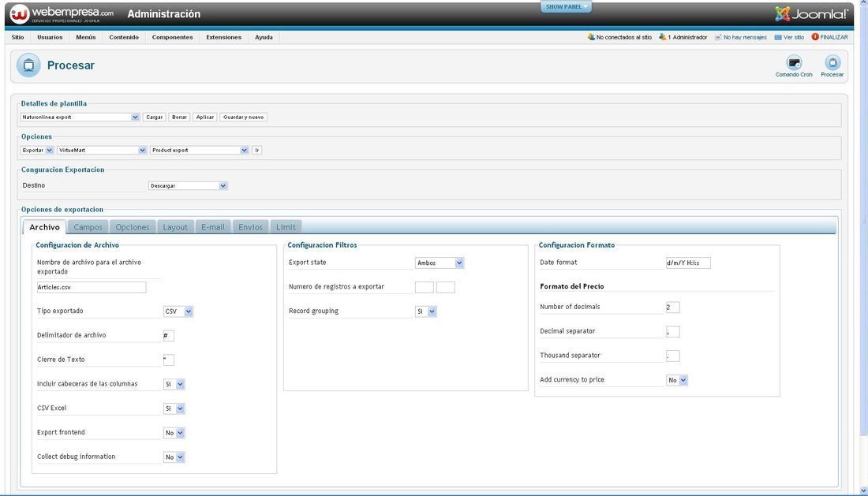Open the Menús menu
This screenshot has width=868, height=496.
(x=86, y=37)
